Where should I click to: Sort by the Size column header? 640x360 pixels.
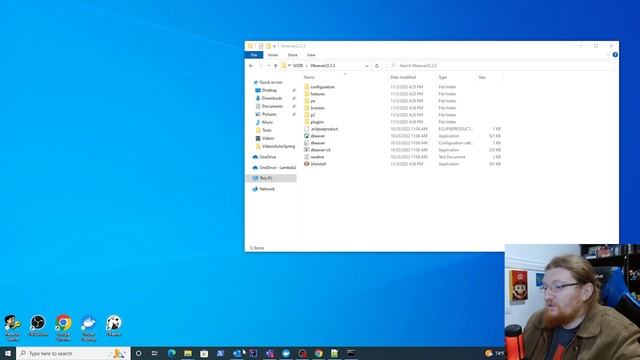[x=482, y=77]
